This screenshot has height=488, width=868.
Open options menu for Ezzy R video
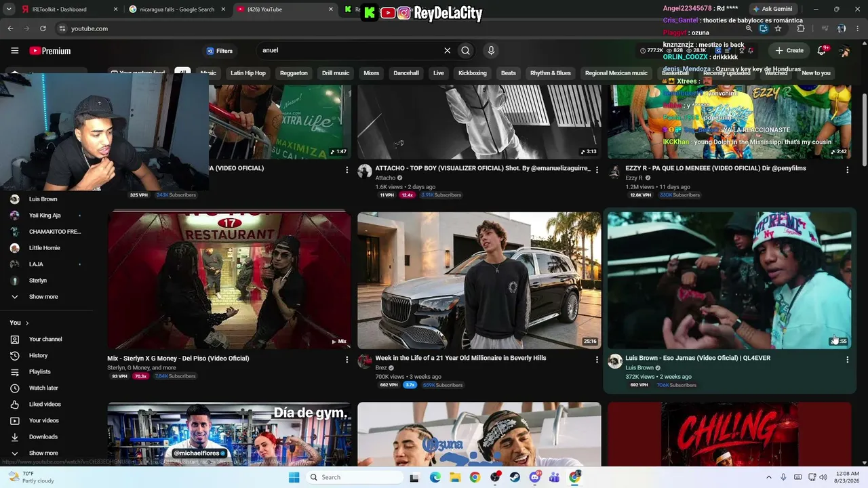[847, 169]
